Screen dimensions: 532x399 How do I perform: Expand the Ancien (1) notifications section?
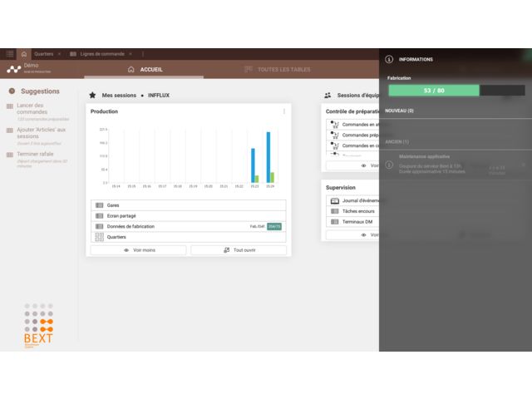(397, 142)
